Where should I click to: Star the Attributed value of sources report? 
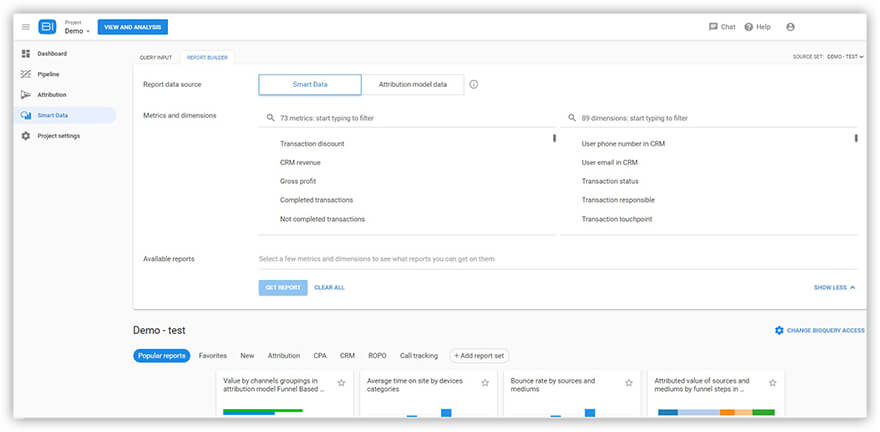click(772, 383)
